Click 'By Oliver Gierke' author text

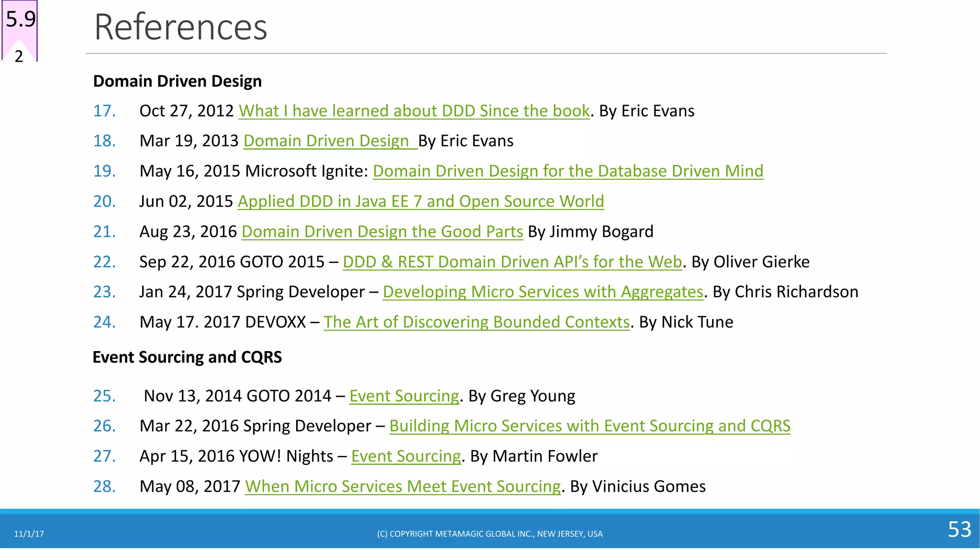[x=751, y=262]
